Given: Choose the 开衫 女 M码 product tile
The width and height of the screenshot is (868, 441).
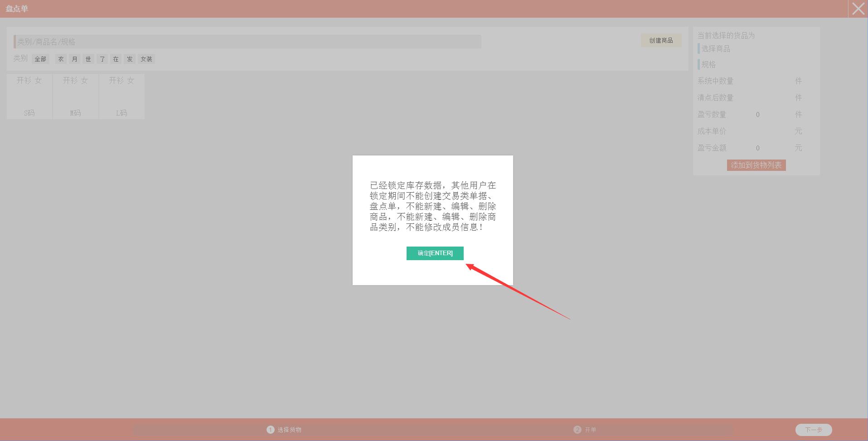Looking at the screenshot, I should (76, 97).
